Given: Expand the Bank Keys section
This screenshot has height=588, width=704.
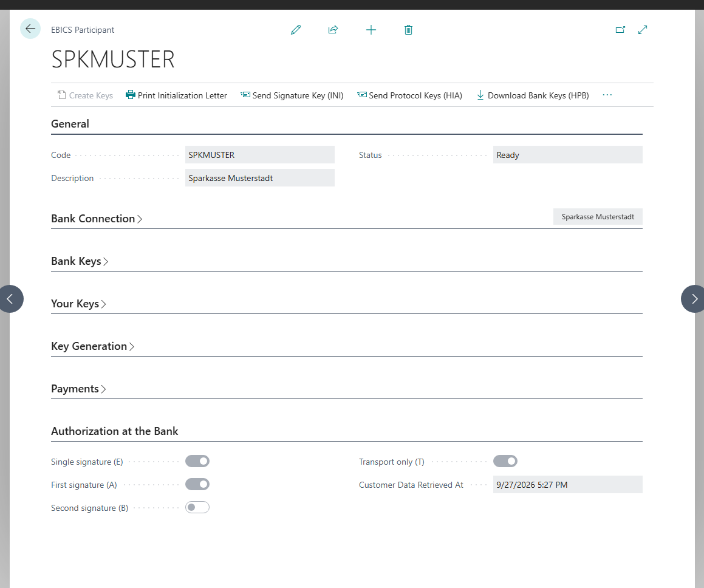Looking at the screenshot, I should [80, 261].
